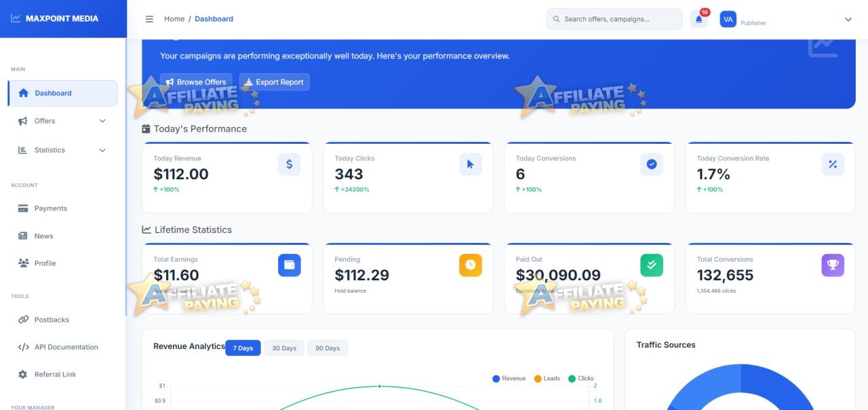The height and width of the screenshot is (410, 868).
Task: Switch to the 90 Days chart range
Action: pyautogui.click(x=328, y=348)
